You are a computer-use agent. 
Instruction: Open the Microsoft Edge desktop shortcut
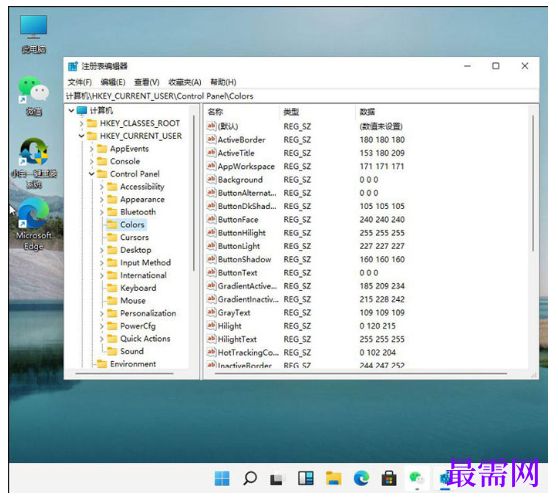(33, 224)
